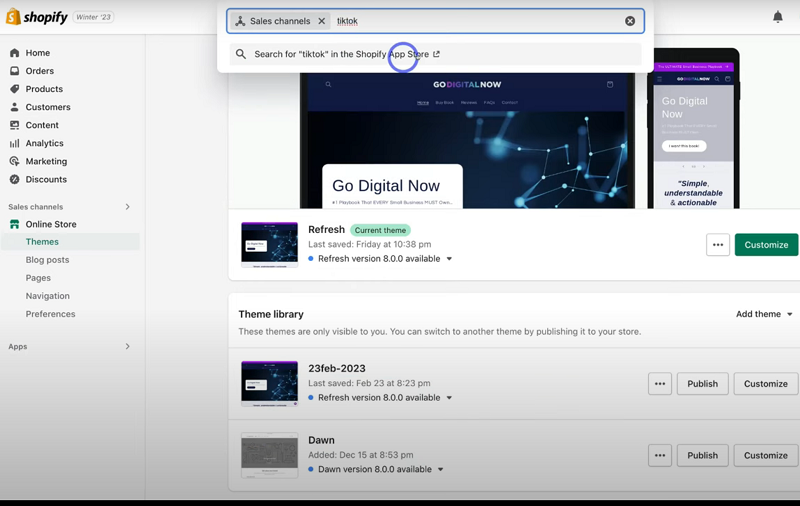Open Marketing from the sidebar

click(x=46, y=161)
